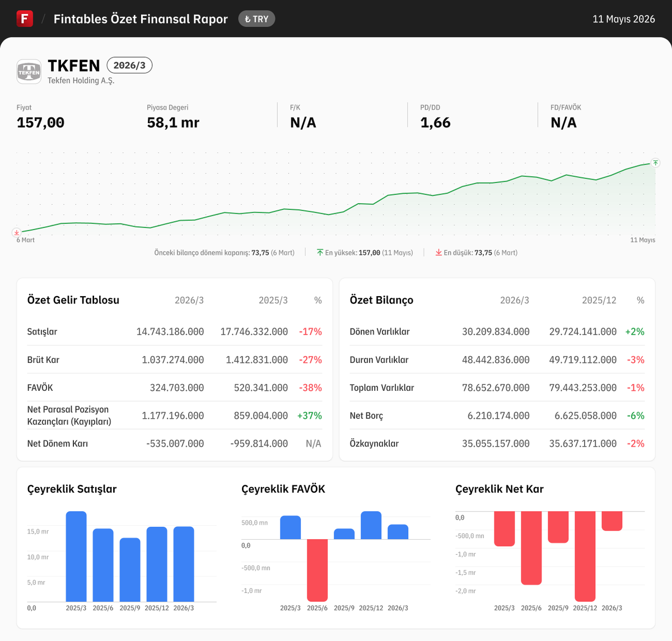Screen dimensions: 672x641
Task: Click the Satışlar change -17%
Action: pyautogui.click(x=311, y=331)
